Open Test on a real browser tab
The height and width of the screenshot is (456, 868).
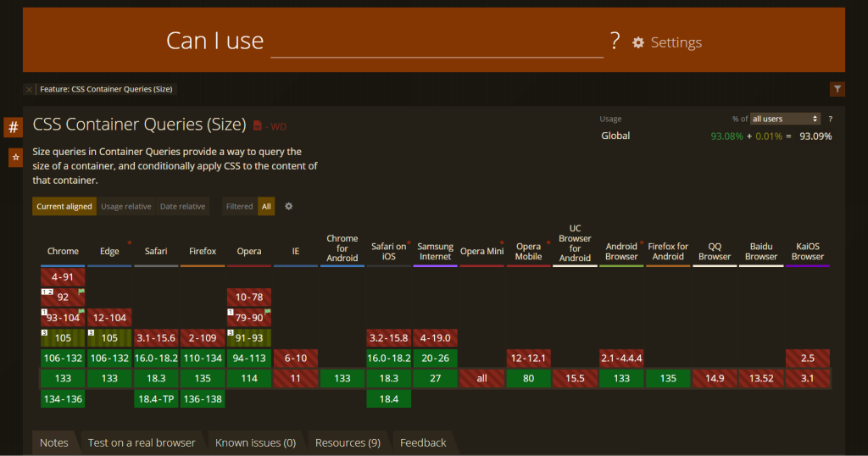[x=142, y=442]
